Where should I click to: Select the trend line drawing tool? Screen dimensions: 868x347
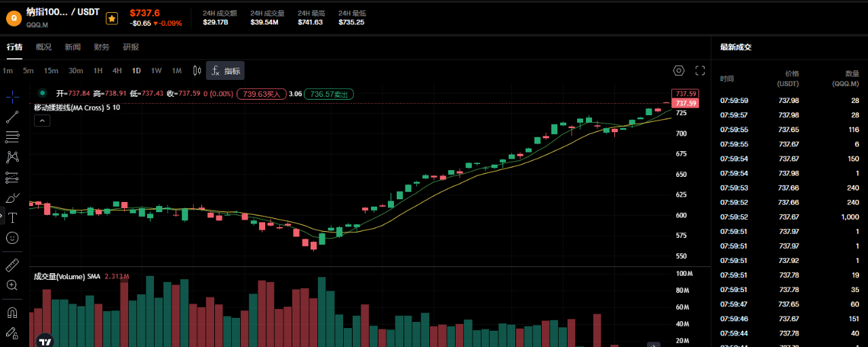pos(12,117)
